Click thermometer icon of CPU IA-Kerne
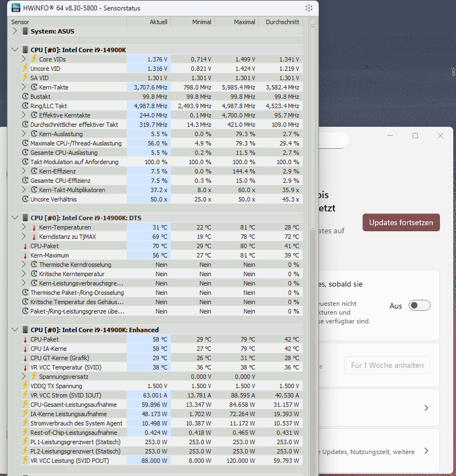Viewport: 456px width, 476px height. (26, 349)
